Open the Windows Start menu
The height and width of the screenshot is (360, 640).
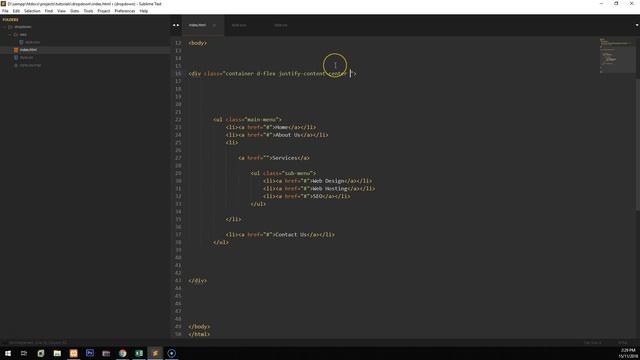(x=8, y=353)
